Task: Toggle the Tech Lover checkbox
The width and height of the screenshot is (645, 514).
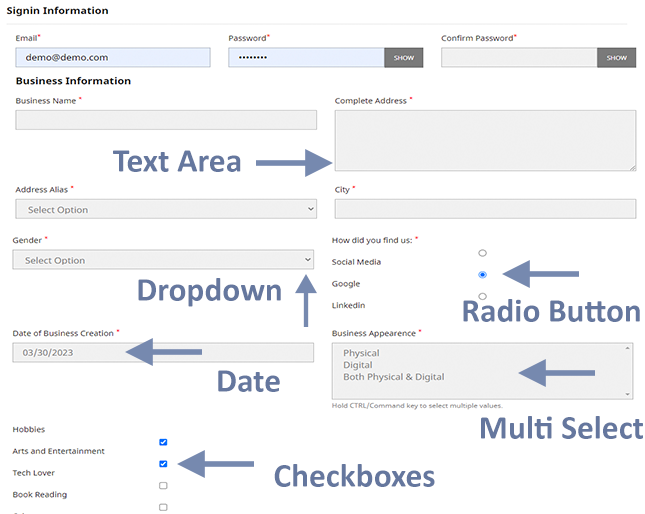Action: [x=163, y=464]
